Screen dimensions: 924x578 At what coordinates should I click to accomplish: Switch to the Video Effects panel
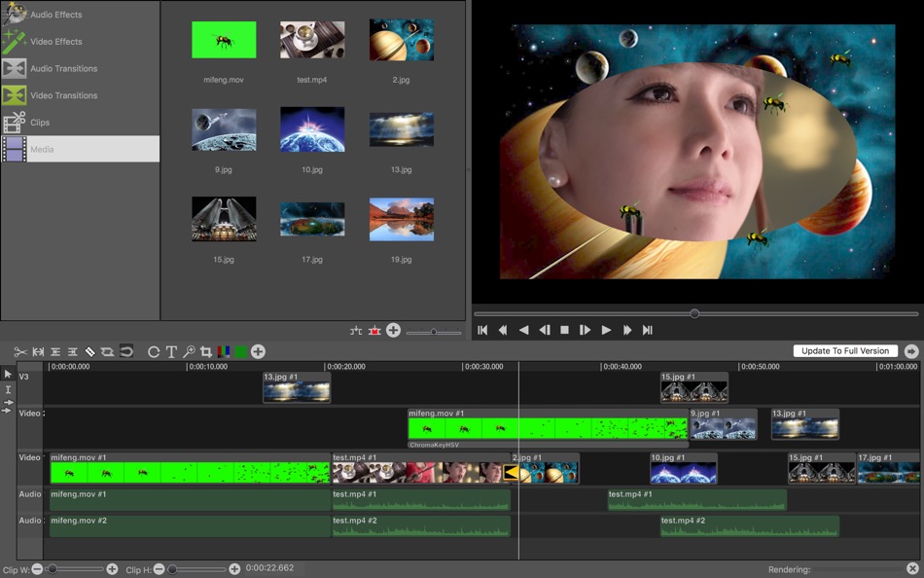pyautogui.click(x=53, y=42)
